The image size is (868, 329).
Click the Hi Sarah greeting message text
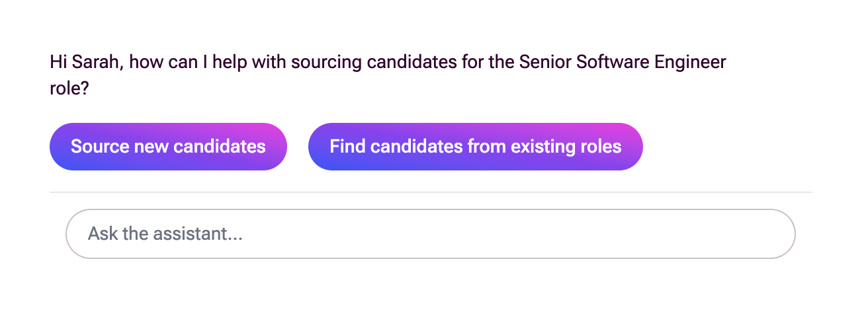coord(388,75)
